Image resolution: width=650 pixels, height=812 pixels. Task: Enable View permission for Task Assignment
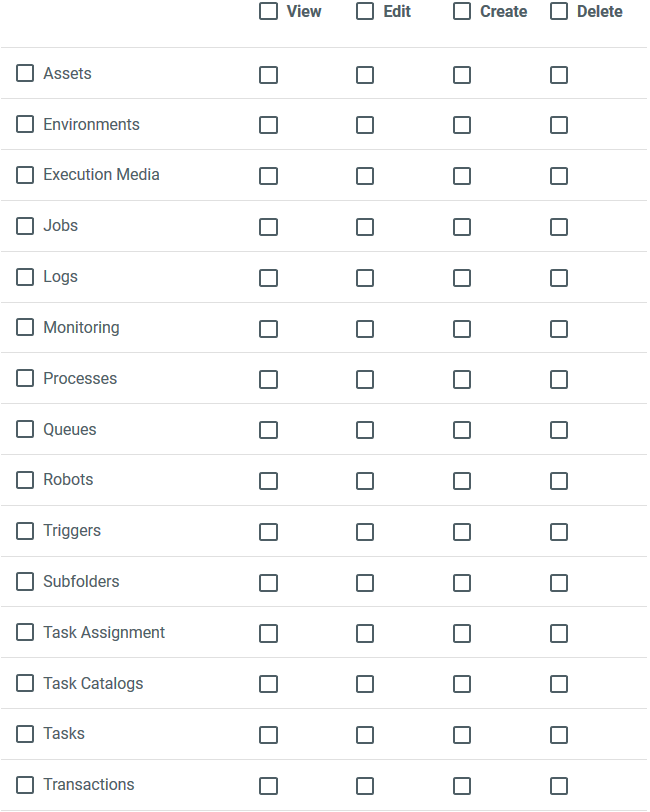pos(268,633)
